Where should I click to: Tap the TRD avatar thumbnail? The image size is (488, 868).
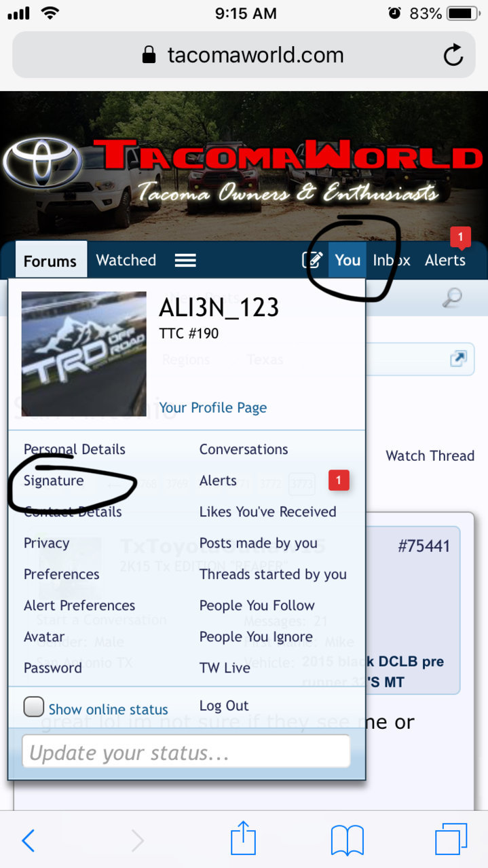[84, 354]
